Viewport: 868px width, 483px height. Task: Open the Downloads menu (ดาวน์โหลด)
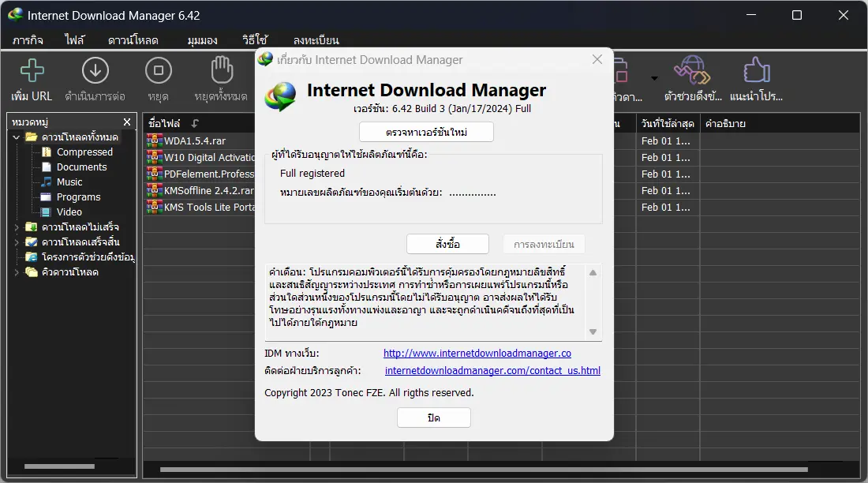coord(133,40)
